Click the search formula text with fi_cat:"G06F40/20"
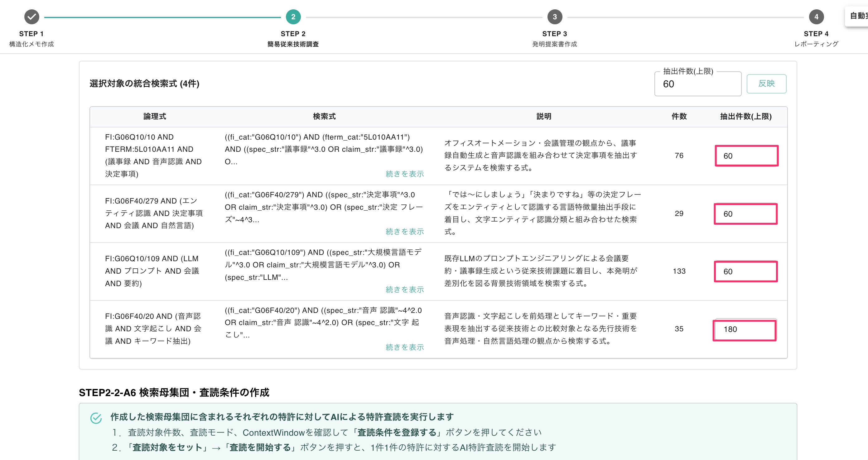The image size is (868, 460). click(x=323, y=323)
